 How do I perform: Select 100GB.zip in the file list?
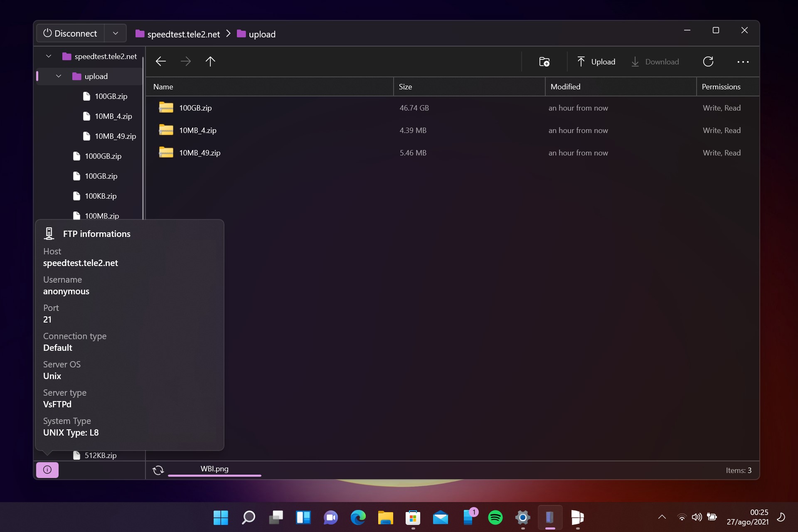[x=452, y=108]
